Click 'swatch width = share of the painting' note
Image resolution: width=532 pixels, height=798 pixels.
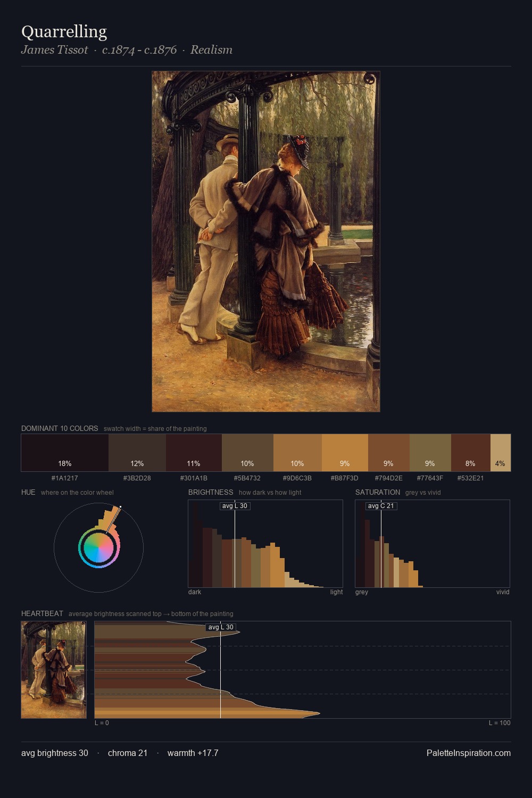(x=155, y=429)
